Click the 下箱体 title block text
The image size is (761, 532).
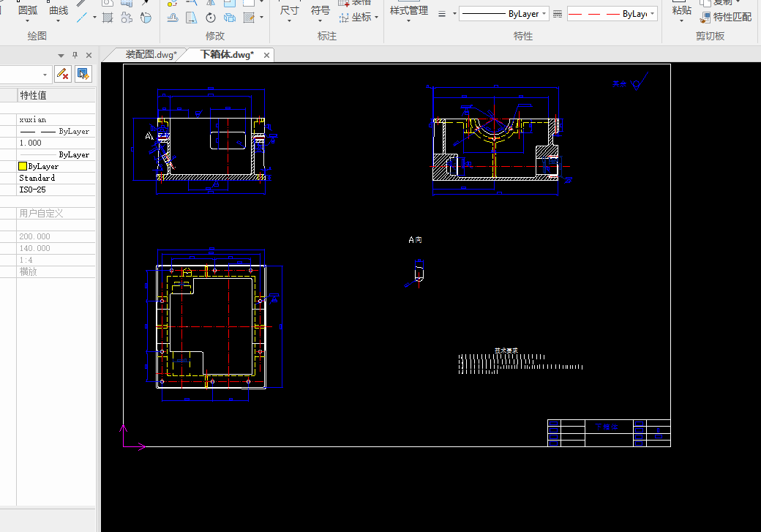tap(607, 427)
